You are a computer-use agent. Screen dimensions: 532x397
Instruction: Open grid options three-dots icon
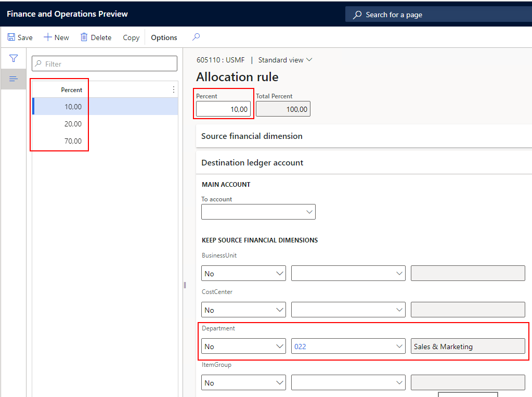click(174, 89)
